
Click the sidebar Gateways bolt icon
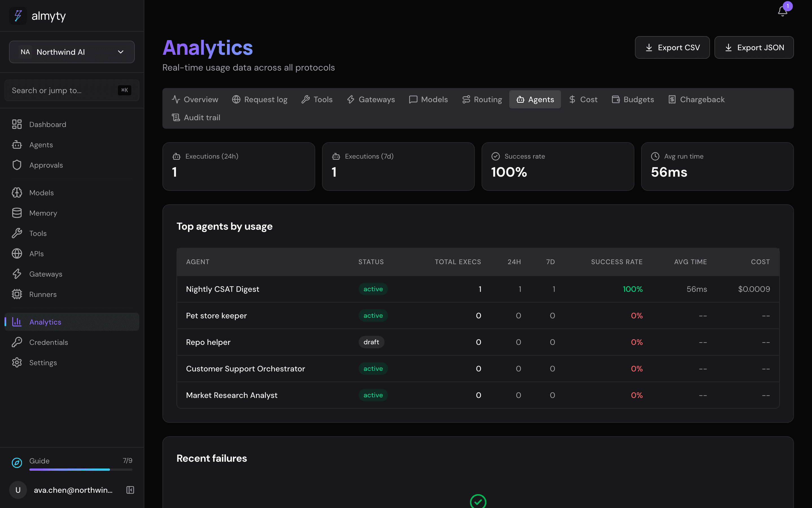(17, 274)
